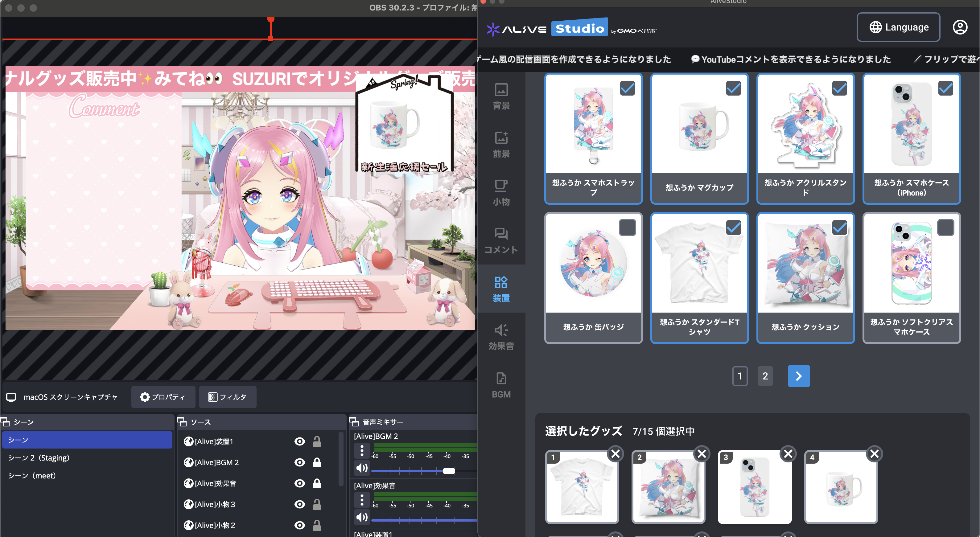Image resolution: width=980 pixels, height=537 pixels.
Task: Open the [Alive]BGM 2 mixer options menu
Action: [362, 451]
